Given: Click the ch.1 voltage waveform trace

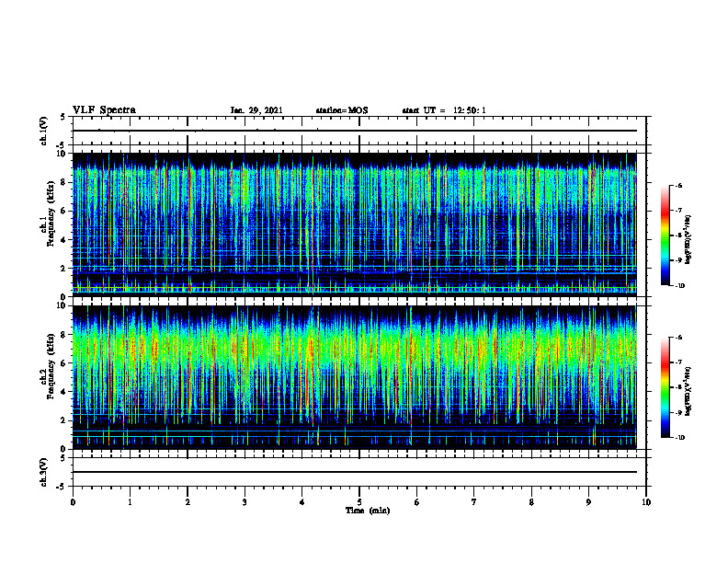Looking at the screenshot, I should (x=355, y=131).
